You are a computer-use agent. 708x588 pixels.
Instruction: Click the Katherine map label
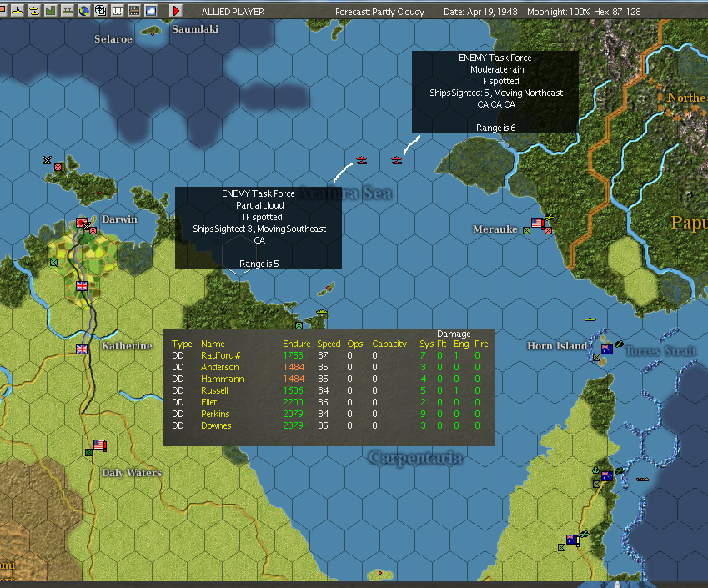[x=127, y=346]
